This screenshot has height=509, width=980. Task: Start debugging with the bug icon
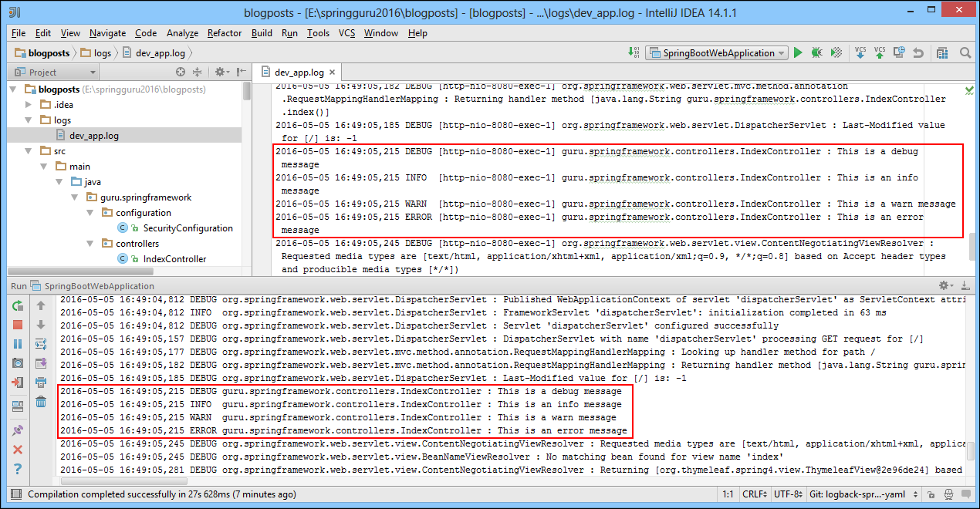pyautogui.click(x=816, y=52)
